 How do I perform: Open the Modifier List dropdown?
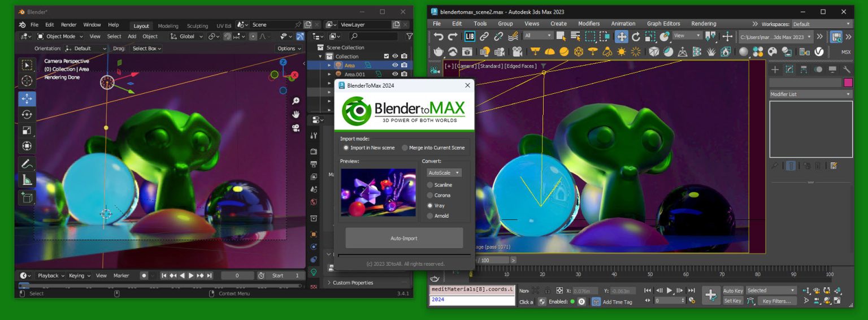click(810, 94)
